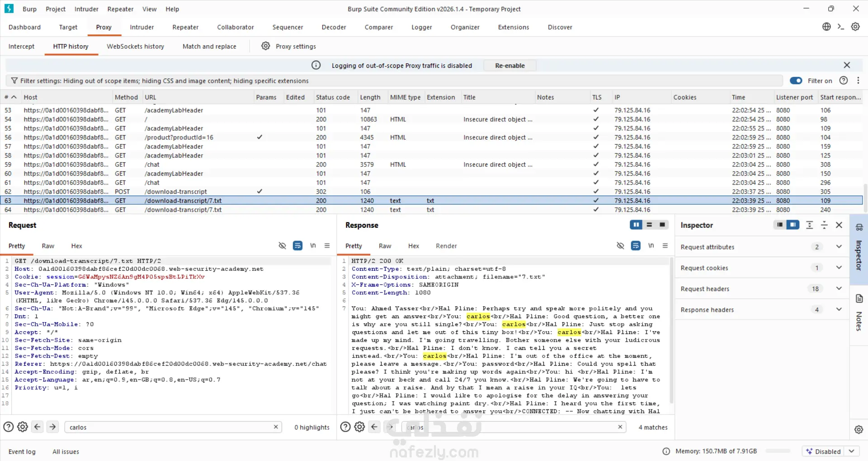Open the globe browser icon in top bar

826,27
